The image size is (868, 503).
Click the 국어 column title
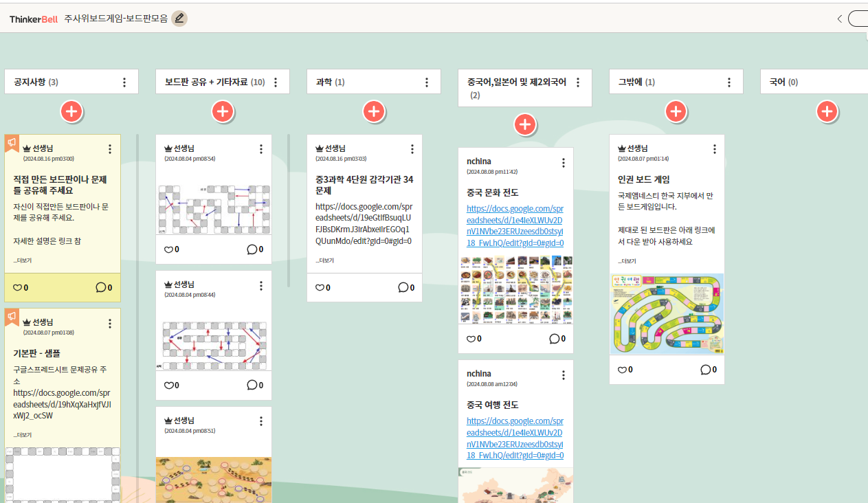(777, 82)
